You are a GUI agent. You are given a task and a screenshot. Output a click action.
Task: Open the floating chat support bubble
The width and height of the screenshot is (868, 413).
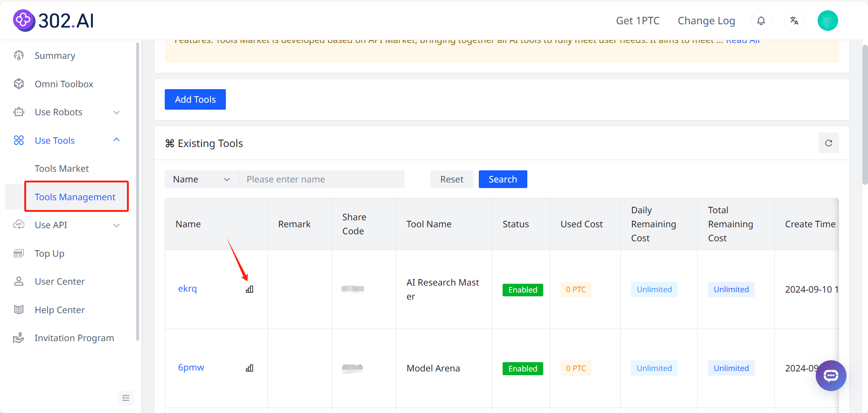click(x=831, y=376)
